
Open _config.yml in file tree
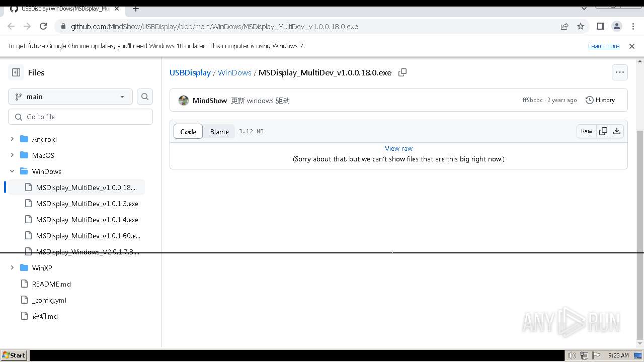point(49,300)
